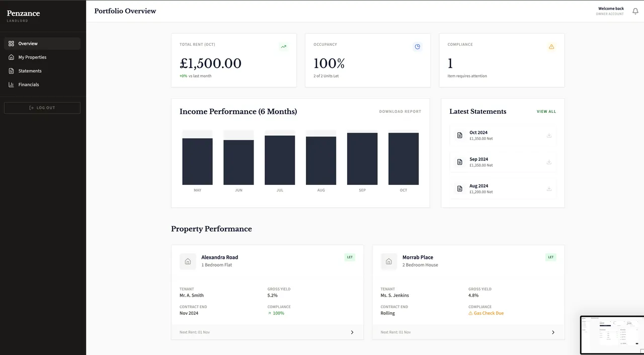The width and height of the screenshot is (644, 355).
Task: Click the compliance warning triangle icon
Action: point(551,47)
